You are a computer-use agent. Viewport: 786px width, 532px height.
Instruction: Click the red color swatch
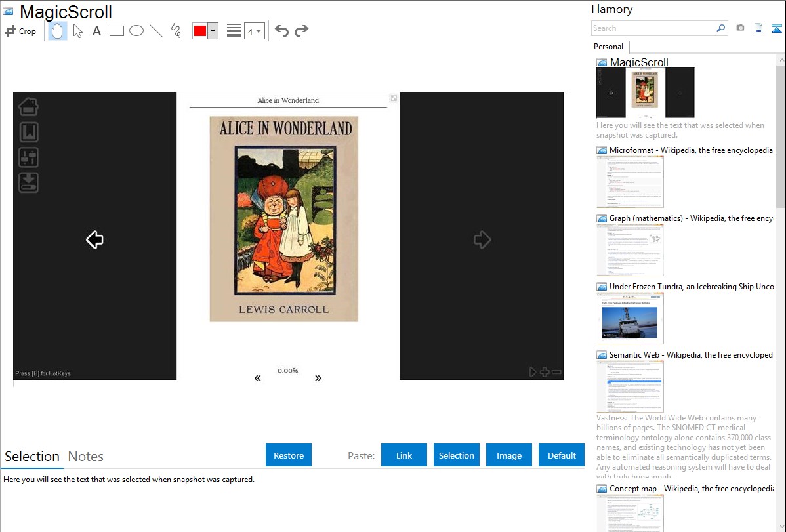point(200,31)
